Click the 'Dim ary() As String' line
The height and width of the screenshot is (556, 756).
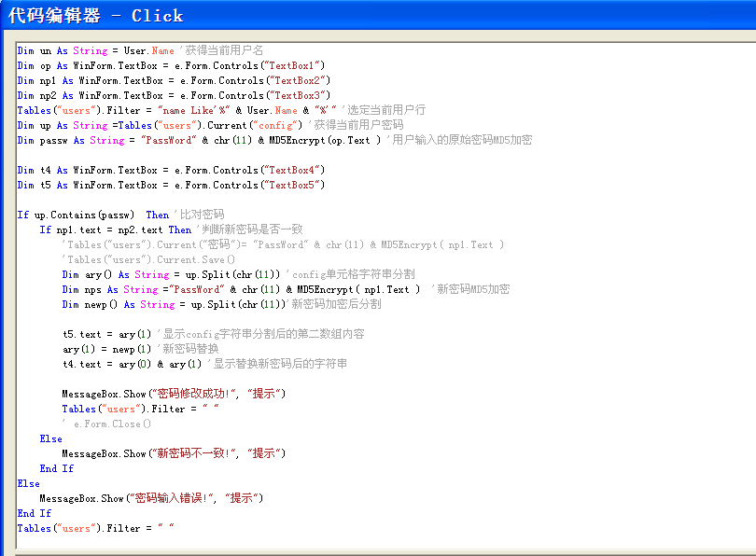pos(238,274)
